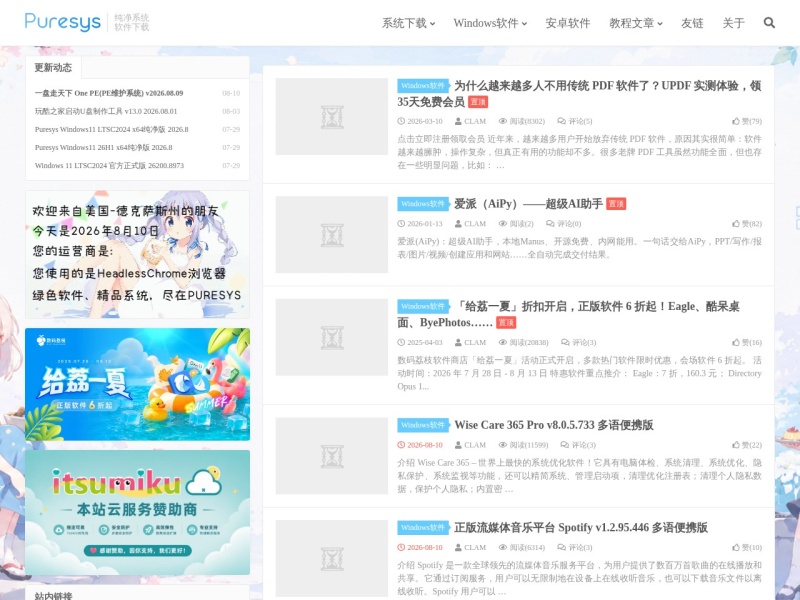This screenshot has height=600, width=800.
Task: Click Windows软件 tag on UPDF article
Action: pyautogui.click(x=423, y=86)
